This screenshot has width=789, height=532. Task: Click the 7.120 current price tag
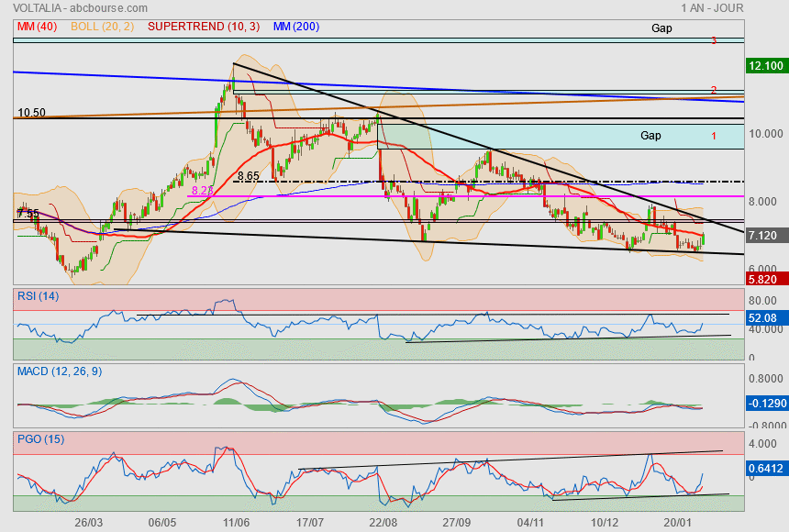(x=766, y=235)
